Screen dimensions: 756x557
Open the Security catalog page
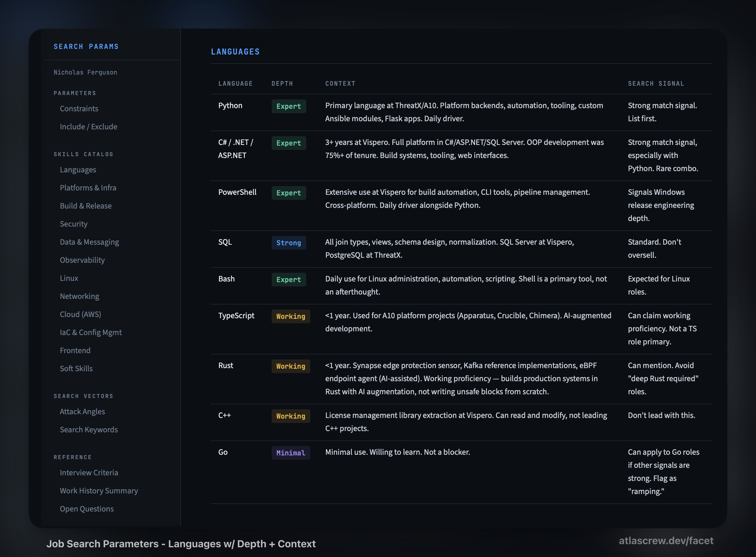74,224
